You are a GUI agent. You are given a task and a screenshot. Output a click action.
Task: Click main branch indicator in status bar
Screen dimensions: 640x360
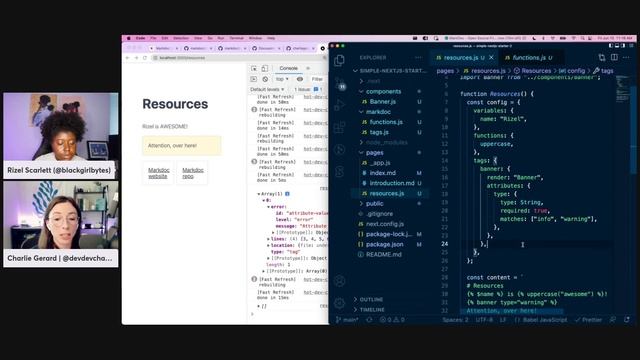pos(347,320)
